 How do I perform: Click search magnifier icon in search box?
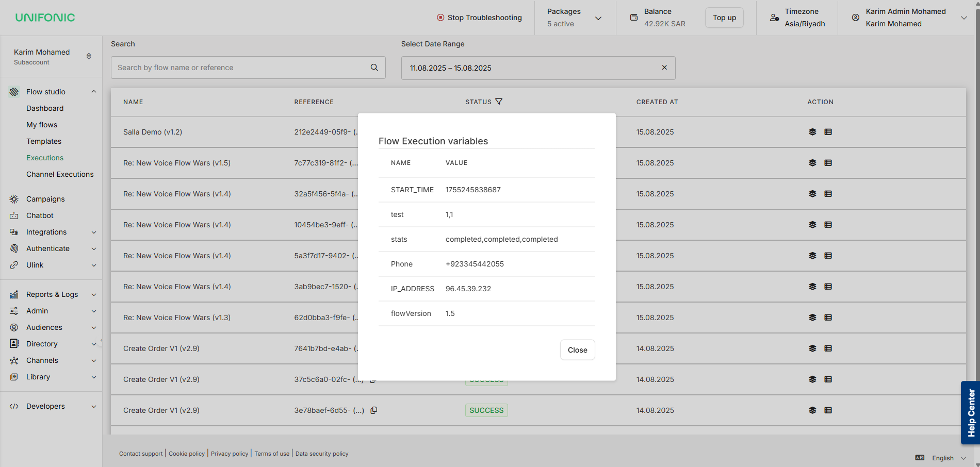(x=374, y=68)
